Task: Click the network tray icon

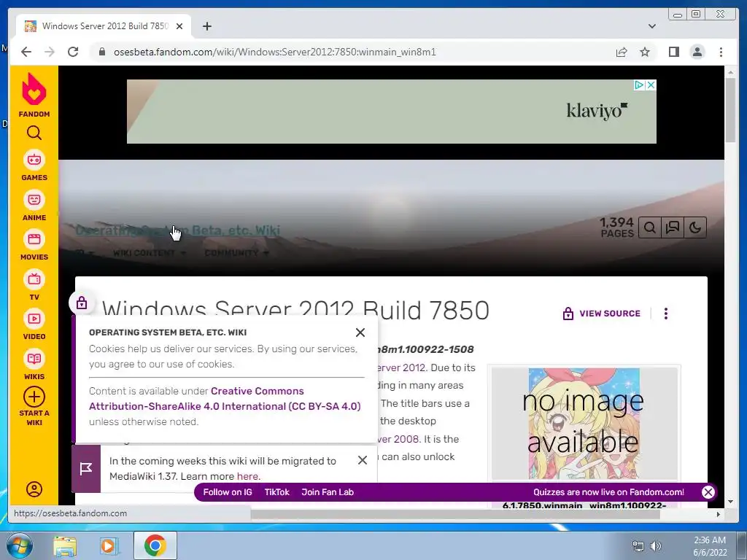Action: tap(638, 546)
